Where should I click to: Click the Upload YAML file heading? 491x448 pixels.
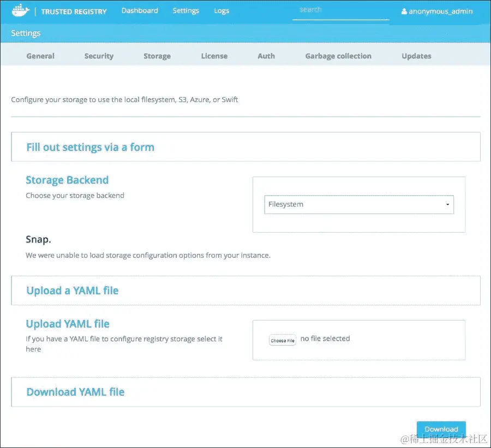point(68,324)
